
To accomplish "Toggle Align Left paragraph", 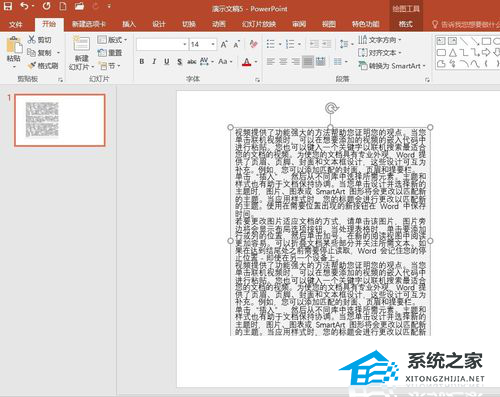I will pos(271,62).
